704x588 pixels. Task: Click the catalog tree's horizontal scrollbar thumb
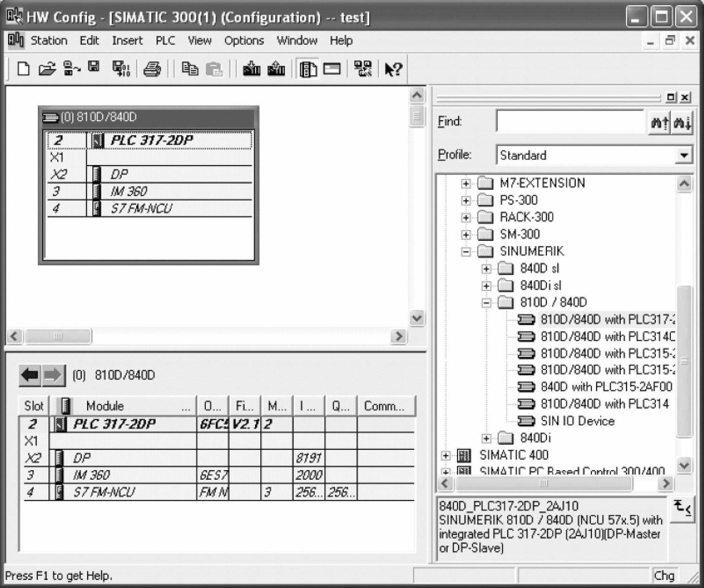point(543,483)
